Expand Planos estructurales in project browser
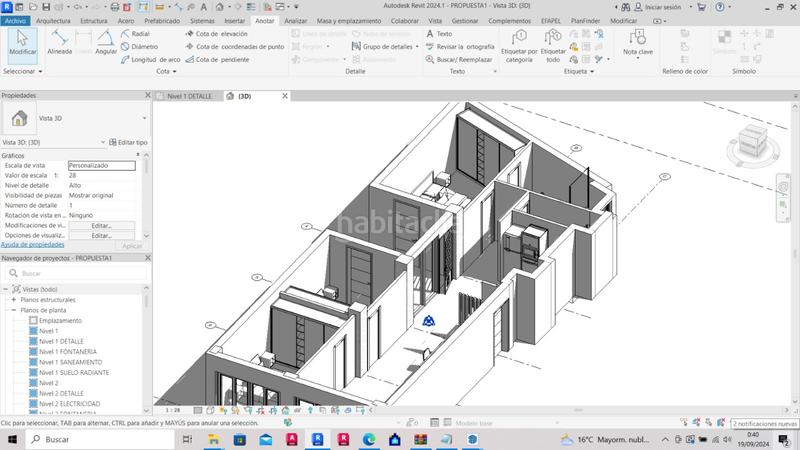This screenshot has height=450, width=800. (x=13, y=299)
